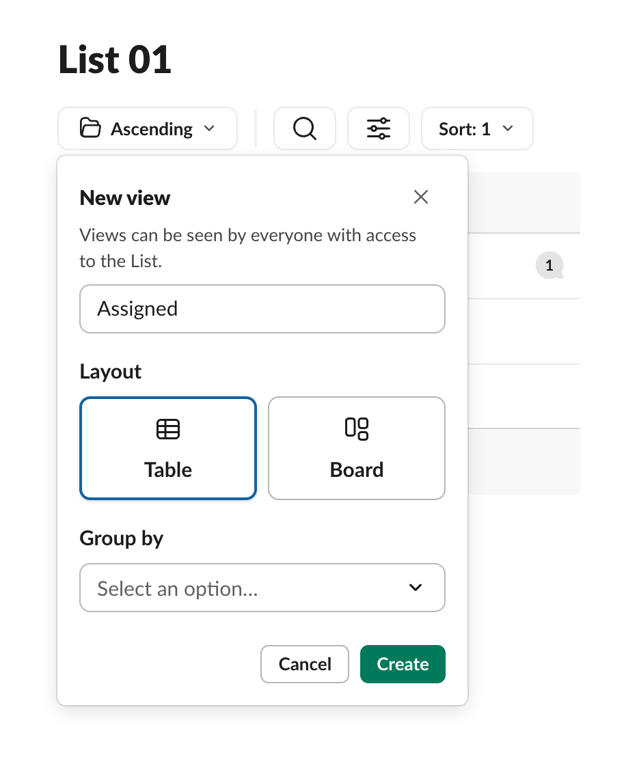Screen dimensions: 624x768
Task: Open the filter sliders icon
Action: 379,129
